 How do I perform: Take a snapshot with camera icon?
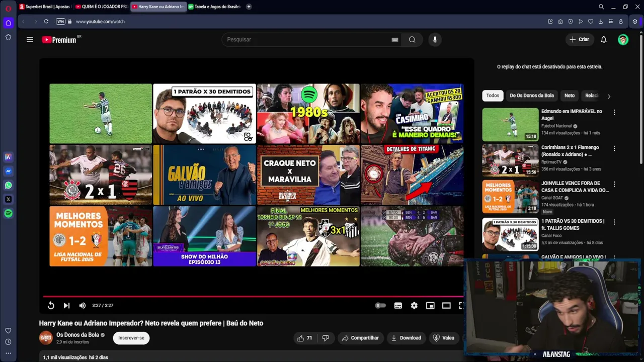pyautogui.click(x=560, y=22)
